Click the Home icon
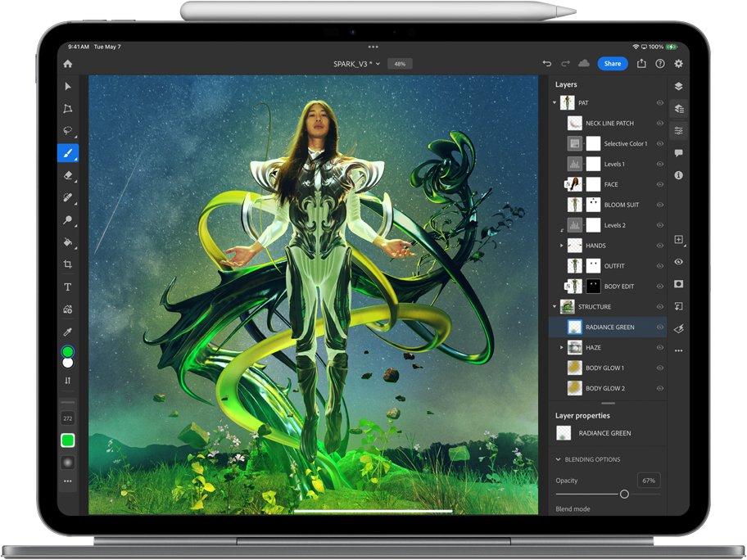This screenshot has width=747, height=560. pyautogui.click(x=68, y=64)
